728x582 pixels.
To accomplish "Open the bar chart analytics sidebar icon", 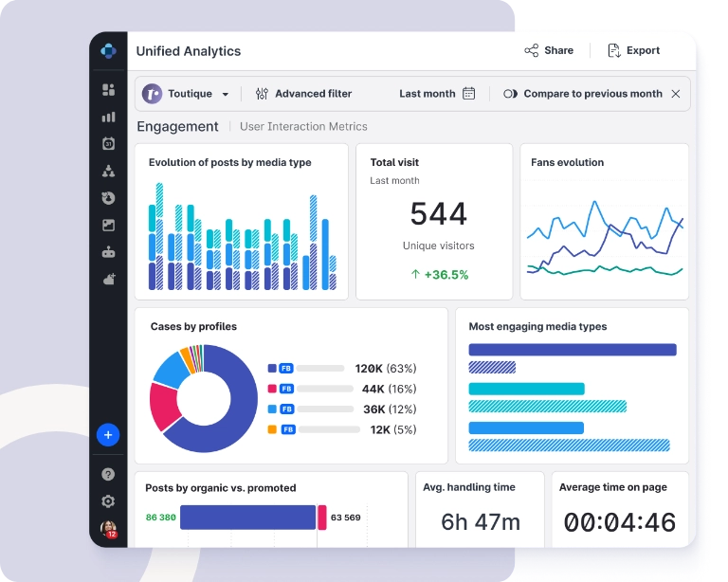I will point(108,117).
